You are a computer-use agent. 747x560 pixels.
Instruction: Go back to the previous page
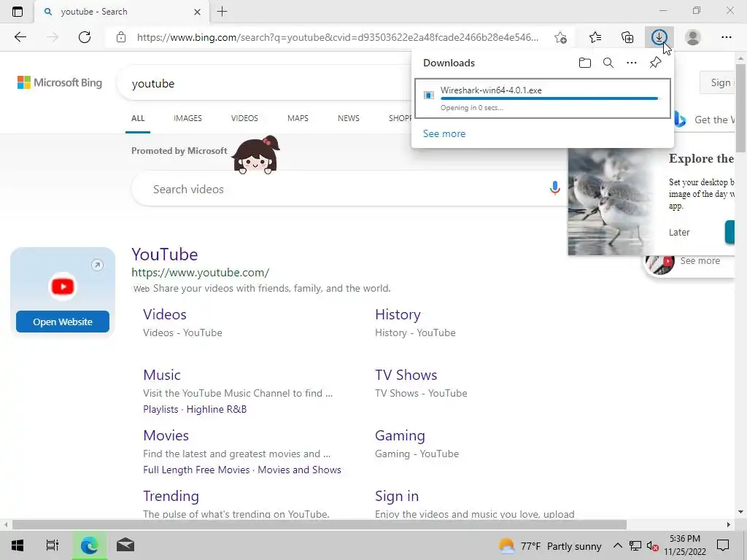pyautogui.click(x=20, y=37)
